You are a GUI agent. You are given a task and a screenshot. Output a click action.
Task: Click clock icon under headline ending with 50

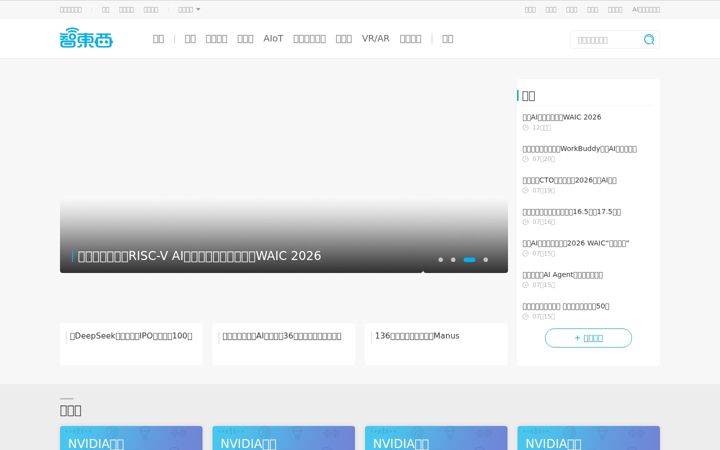(x=525, y=316)
